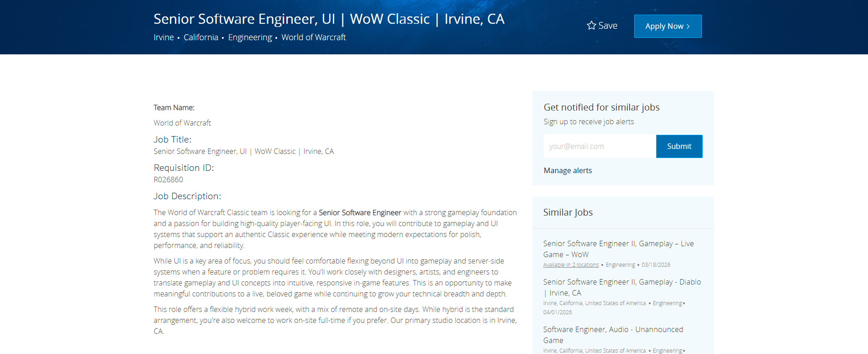Focus the job alert email field
Viewport: 868px width, 354px height.
[599, 146]
